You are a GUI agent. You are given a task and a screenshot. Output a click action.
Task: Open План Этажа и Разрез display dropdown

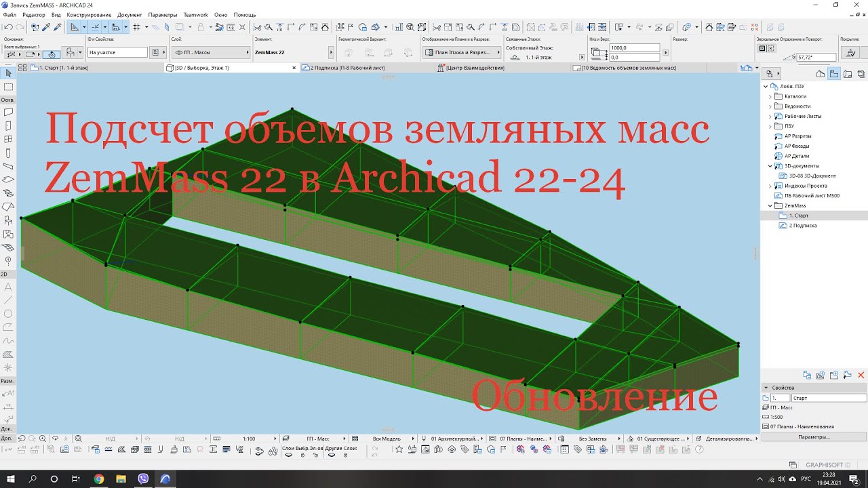coord(461,52)
